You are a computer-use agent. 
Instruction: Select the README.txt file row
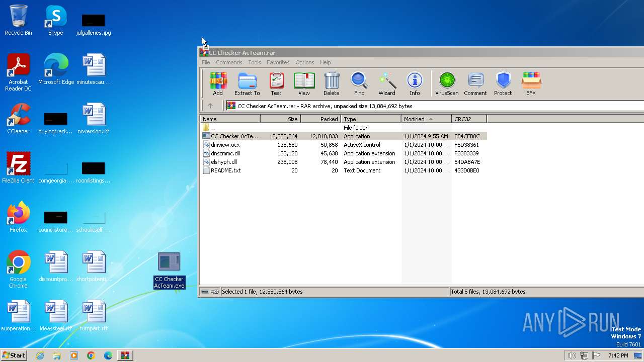[343, 170]
